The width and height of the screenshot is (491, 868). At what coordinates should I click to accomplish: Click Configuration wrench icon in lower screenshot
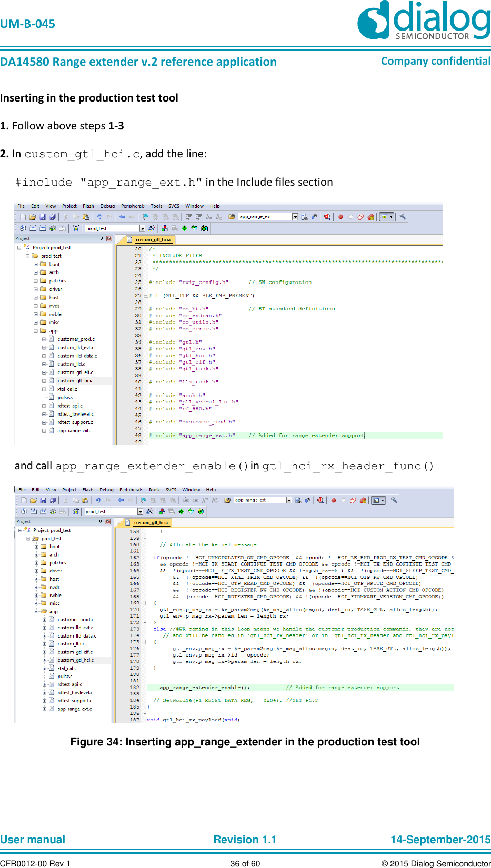click(394, 500)
